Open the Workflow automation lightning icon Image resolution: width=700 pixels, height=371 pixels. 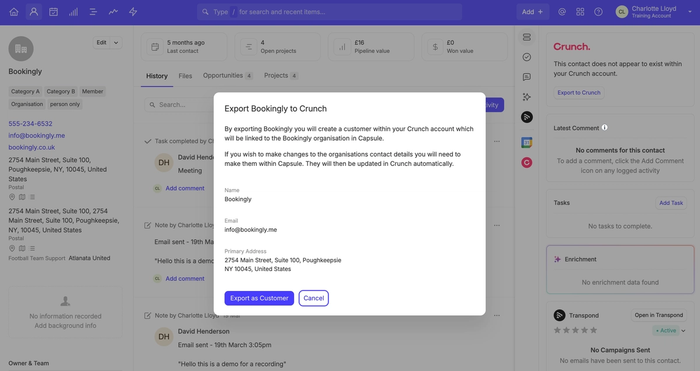click(133, 12)
